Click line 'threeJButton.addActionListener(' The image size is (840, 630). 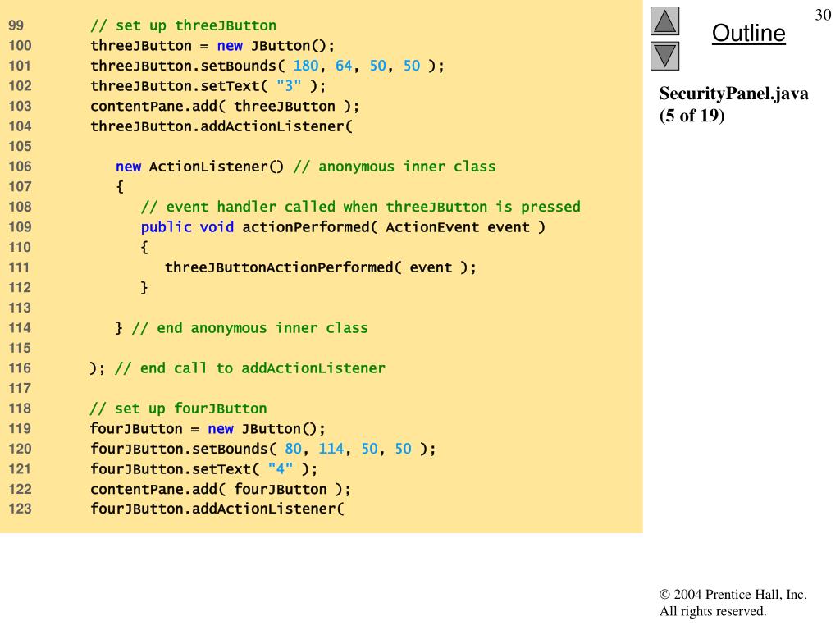[x=221, y=126]
